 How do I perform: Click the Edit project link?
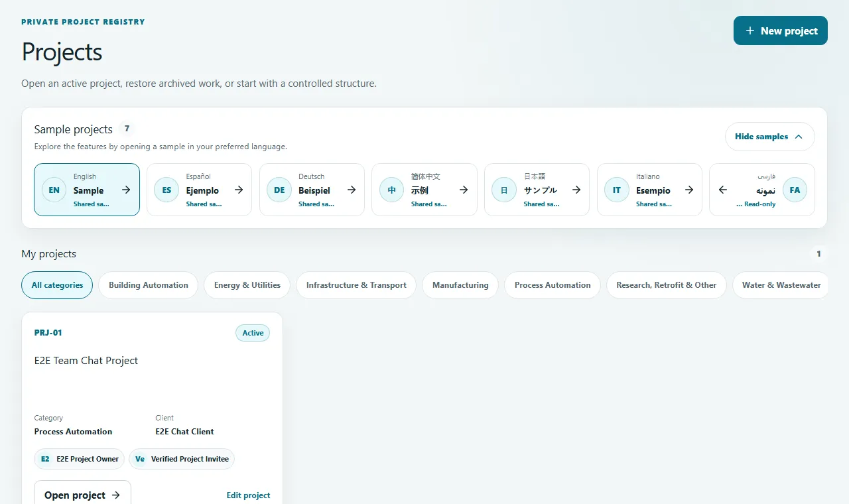(249, 495)
